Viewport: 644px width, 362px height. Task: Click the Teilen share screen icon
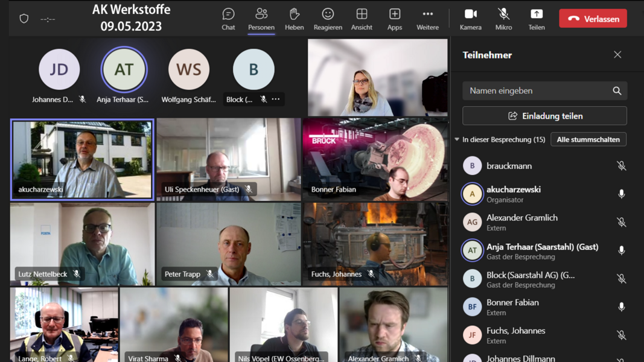(536, 19)
